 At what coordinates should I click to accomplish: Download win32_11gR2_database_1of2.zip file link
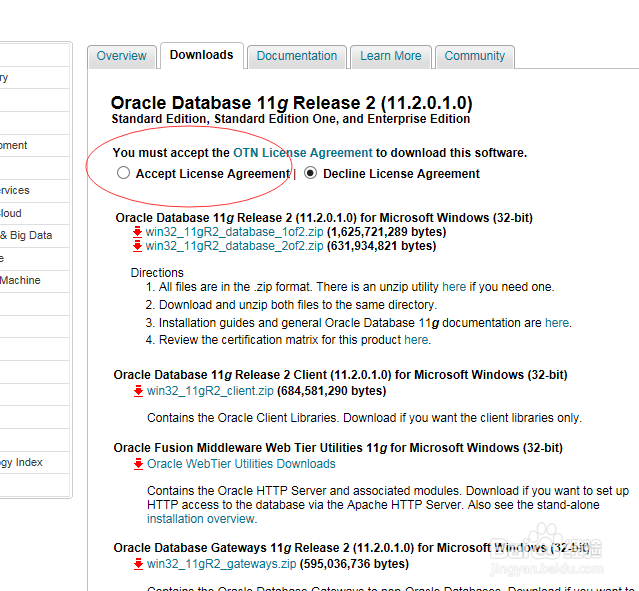(x=234, y=232)
